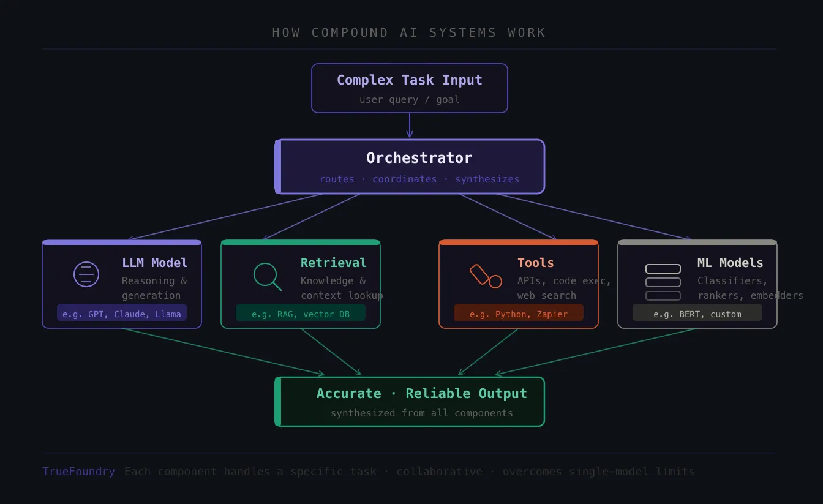The width and height of the screenshot is (823, 504).
Task: Click the 'Tools' card heading
Action: click(x=536, y=263)
